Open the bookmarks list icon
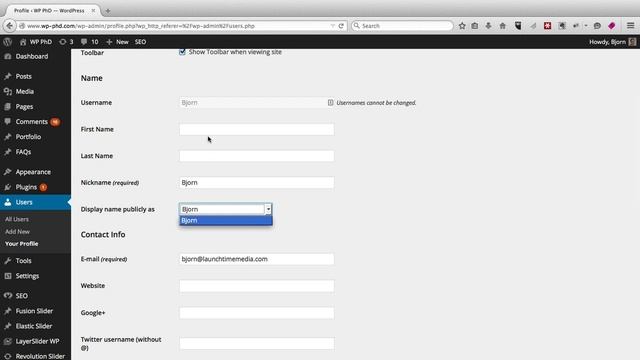This screenshot has height=360, width=640. pos(475,26)
